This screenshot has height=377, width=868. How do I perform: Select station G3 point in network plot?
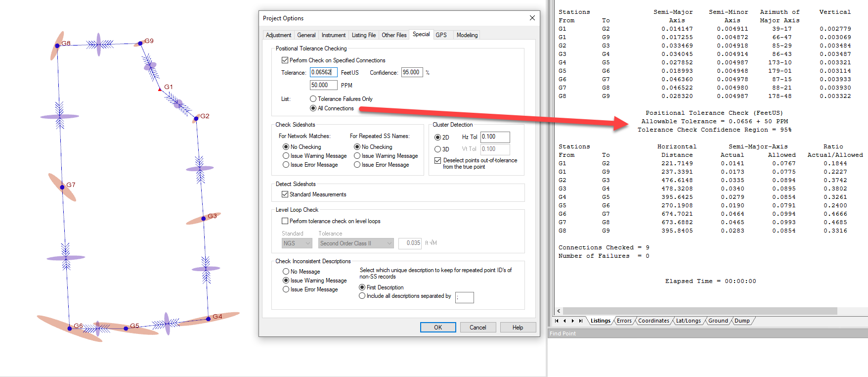click(x=204, y=218)
